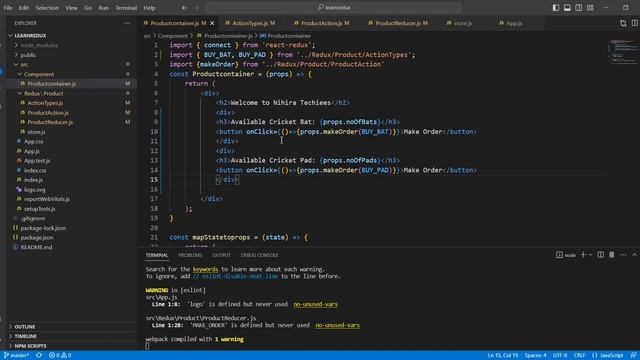The image size is (640, 360).
Task: Click the learnredux command center search box
Action: coord(333,7)
